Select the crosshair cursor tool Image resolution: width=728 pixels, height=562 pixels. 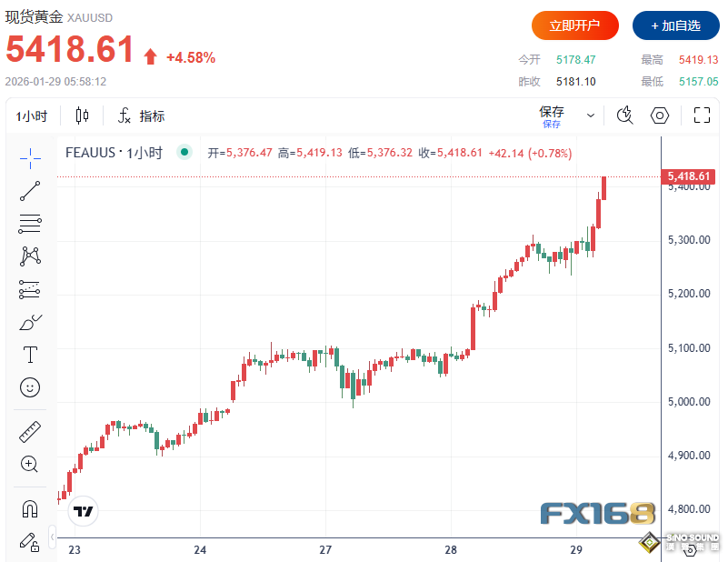(30, 157)
